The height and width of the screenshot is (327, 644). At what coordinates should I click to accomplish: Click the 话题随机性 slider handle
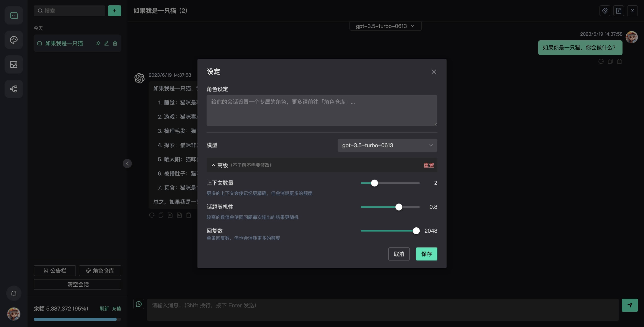pos(399,207)
